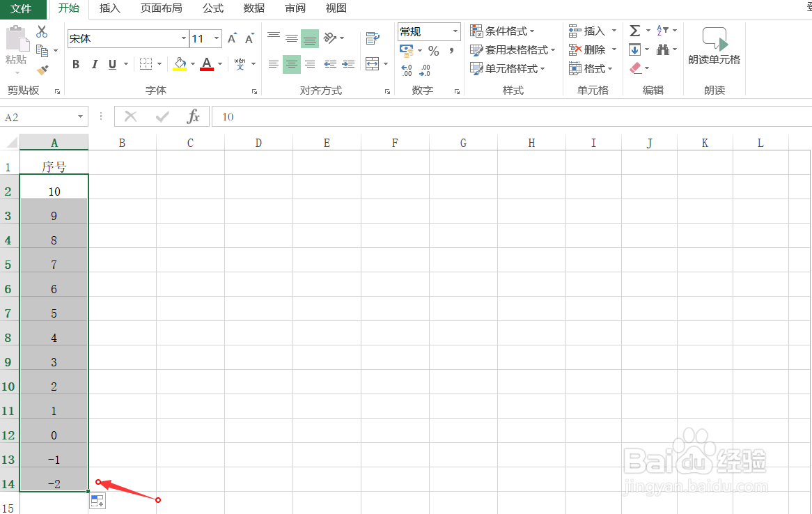
Task: Click the text orientation icon
Action: [x=330, y=38]
